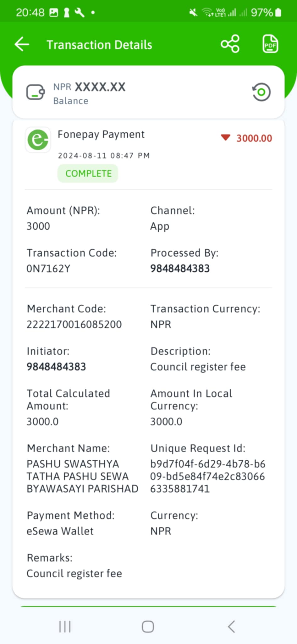The height and width of the screenshot is (644, 297).
Task: Tap the hidden balance XXXX.XX text
Action: [100, 87]
